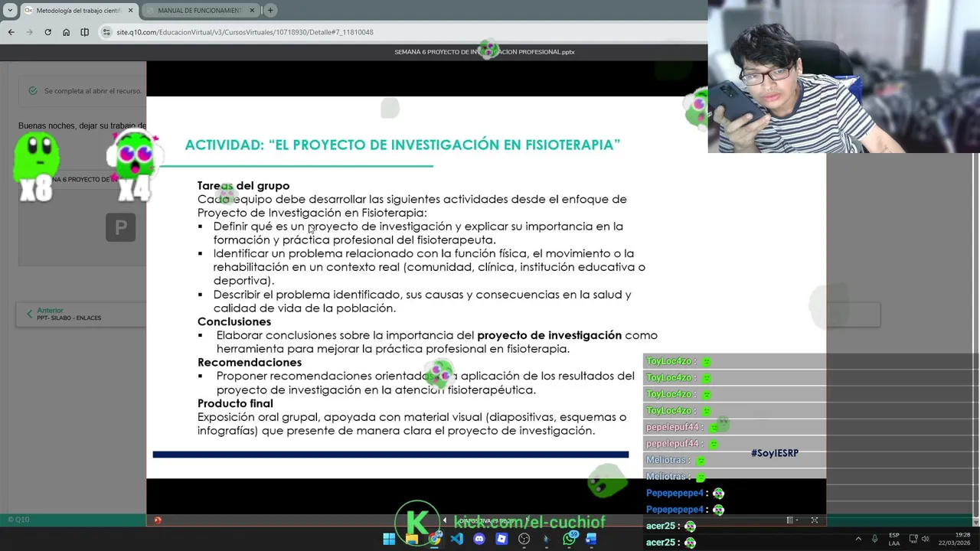Go back to the previous page
This screenshot has height=551, width=980.
pos(11,32)
